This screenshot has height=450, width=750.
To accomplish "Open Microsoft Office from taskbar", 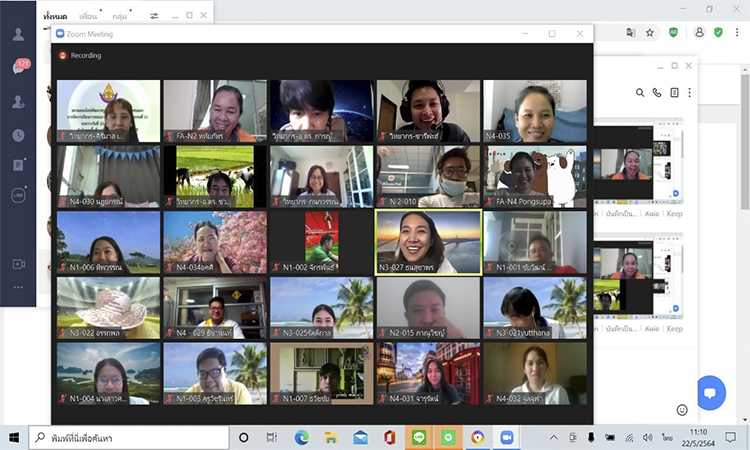I will pos(390,438).
